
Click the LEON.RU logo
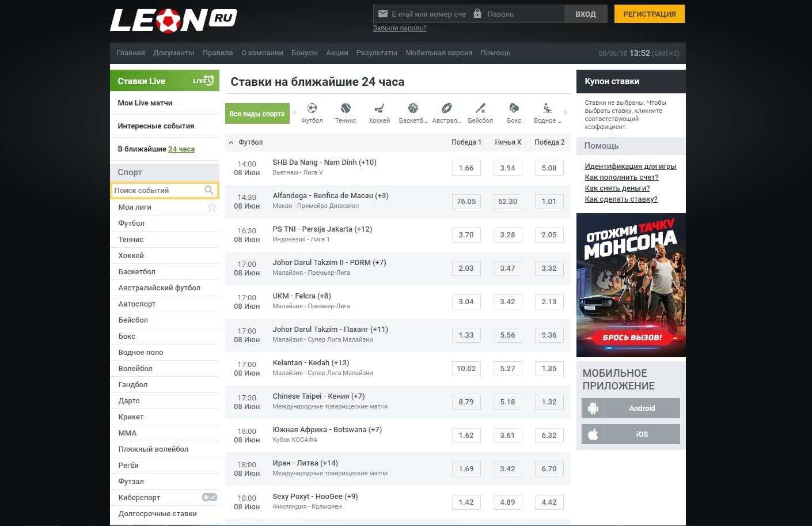(173, 20)
